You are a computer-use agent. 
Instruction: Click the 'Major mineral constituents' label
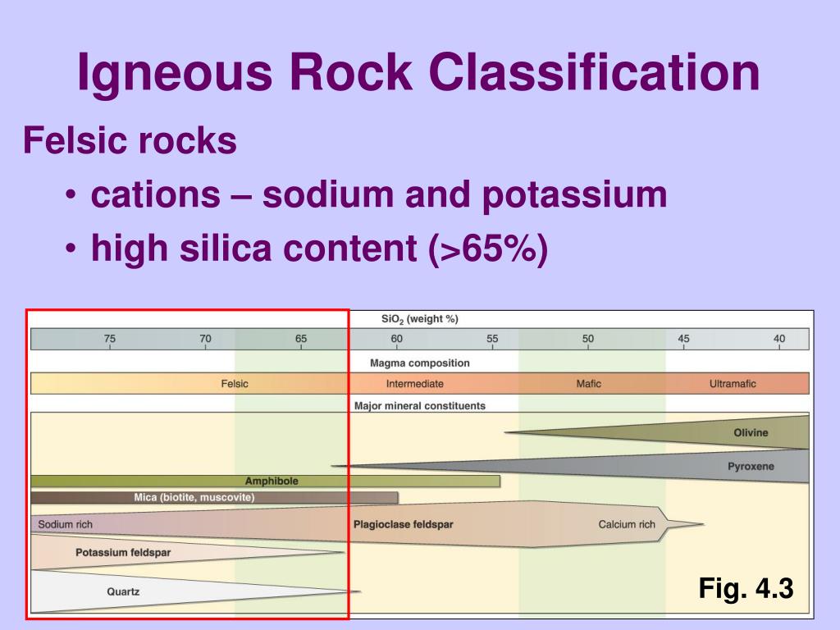419,405
